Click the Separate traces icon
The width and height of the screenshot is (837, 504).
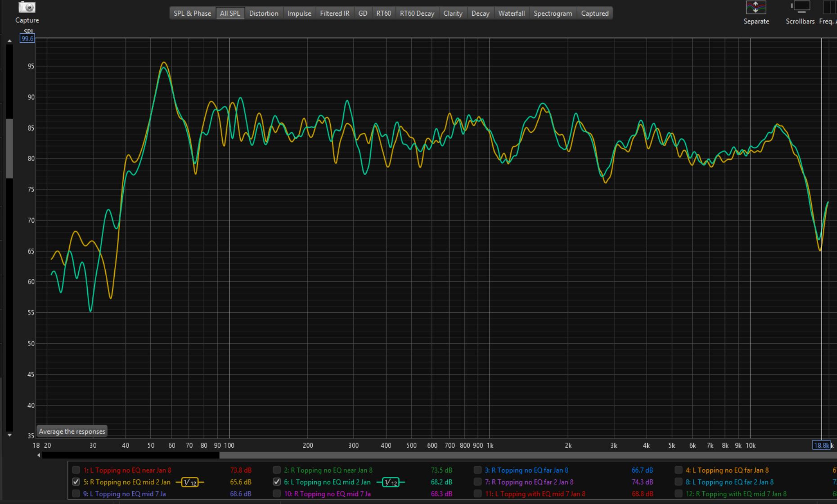[756, 8]
